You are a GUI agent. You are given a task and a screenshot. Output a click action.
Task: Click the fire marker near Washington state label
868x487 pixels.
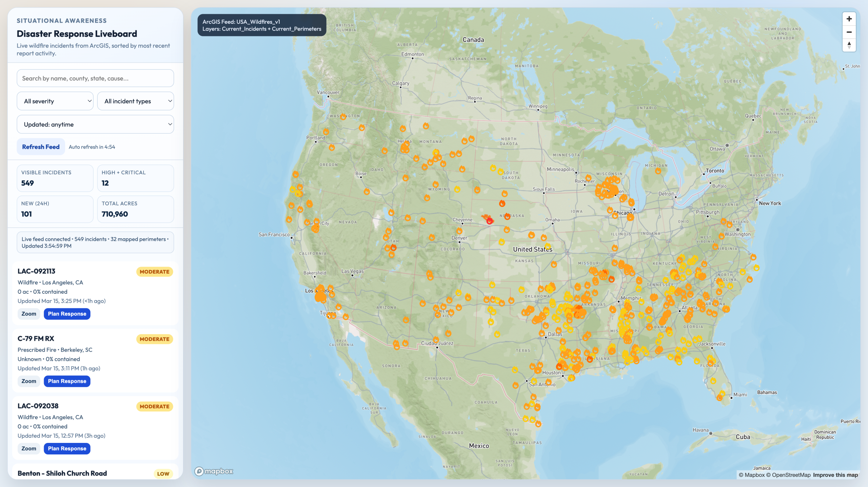tap(343, 117)
